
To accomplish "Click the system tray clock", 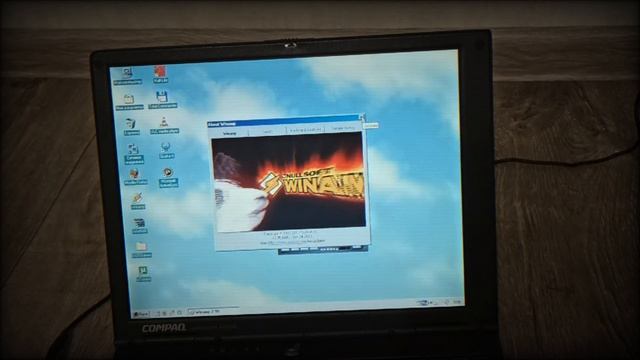I will pos(457,302).
